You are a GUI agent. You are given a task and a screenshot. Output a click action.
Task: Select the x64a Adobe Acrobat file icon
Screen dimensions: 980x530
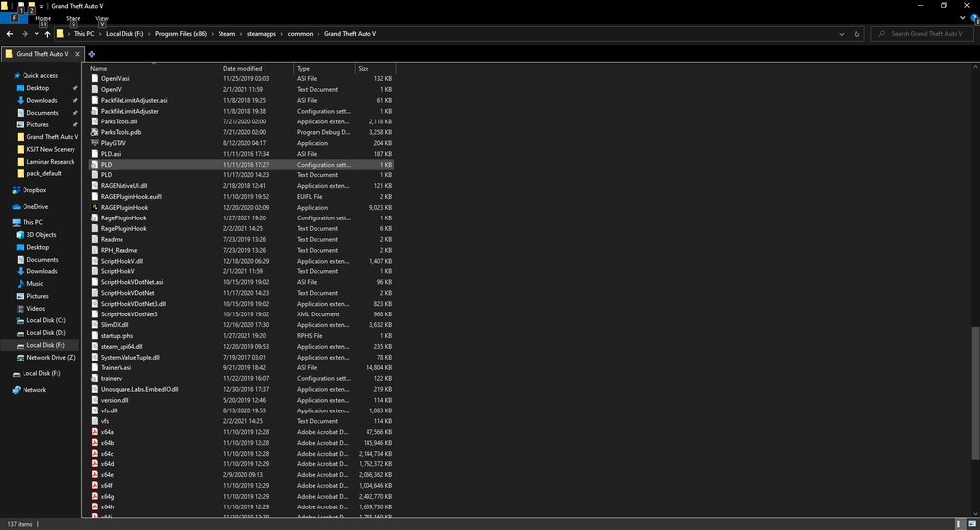(x=95, y=432)
